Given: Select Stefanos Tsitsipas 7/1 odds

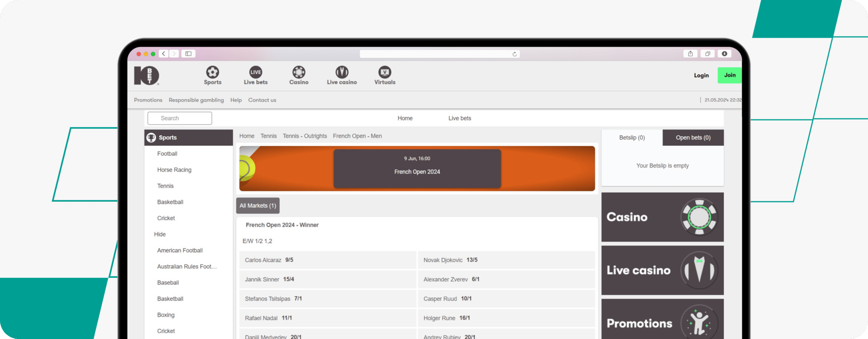Looking at the screenshot, I should coord(328,298).
